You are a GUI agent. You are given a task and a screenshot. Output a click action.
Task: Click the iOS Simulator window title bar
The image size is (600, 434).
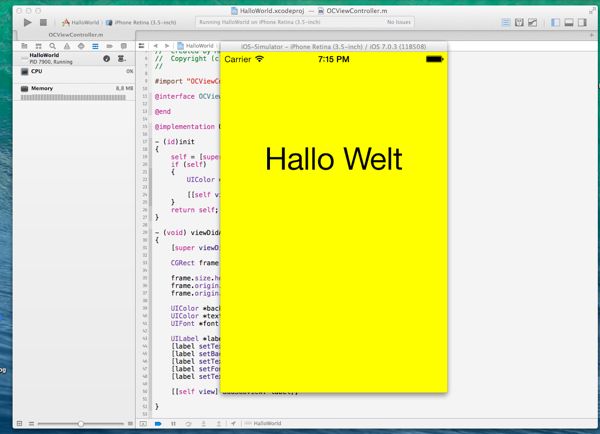334,47
